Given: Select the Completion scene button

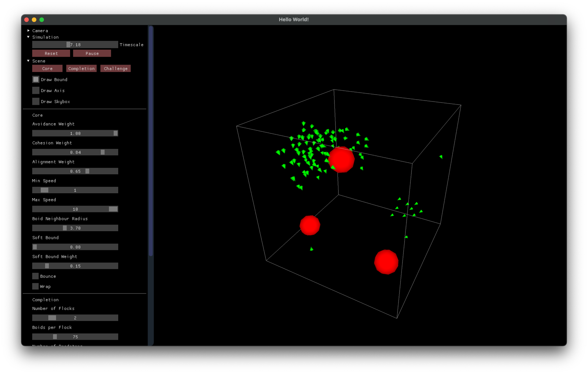Looking at the screenshot, I should pos(81,69).
